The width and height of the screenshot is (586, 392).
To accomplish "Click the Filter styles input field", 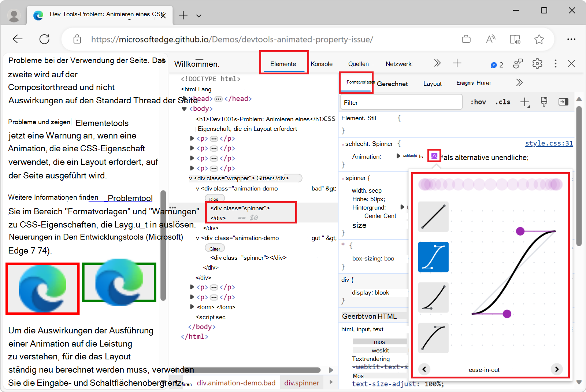I will (x=401, y=103).
